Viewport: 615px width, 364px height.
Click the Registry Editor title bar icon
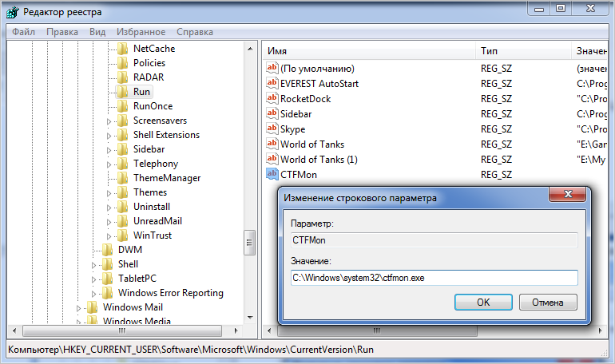(13, 12)
